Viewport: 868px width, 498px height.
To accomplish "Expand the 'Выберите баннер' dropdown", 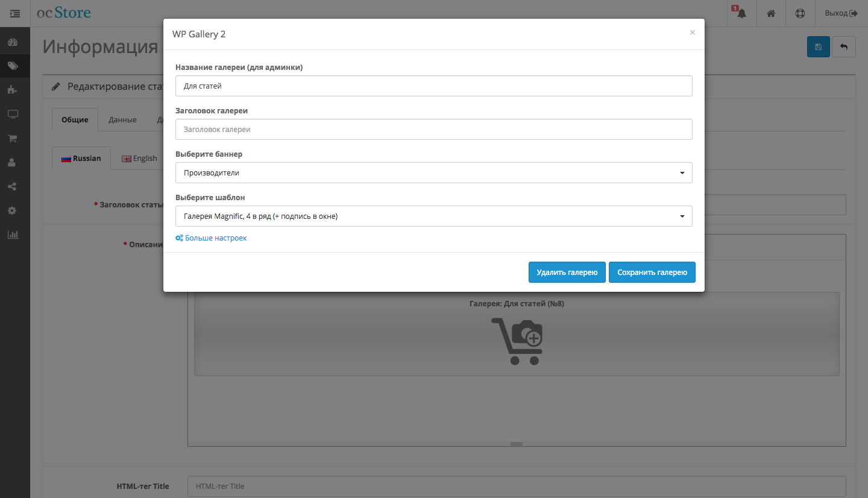I will click(x=433, y=173).
